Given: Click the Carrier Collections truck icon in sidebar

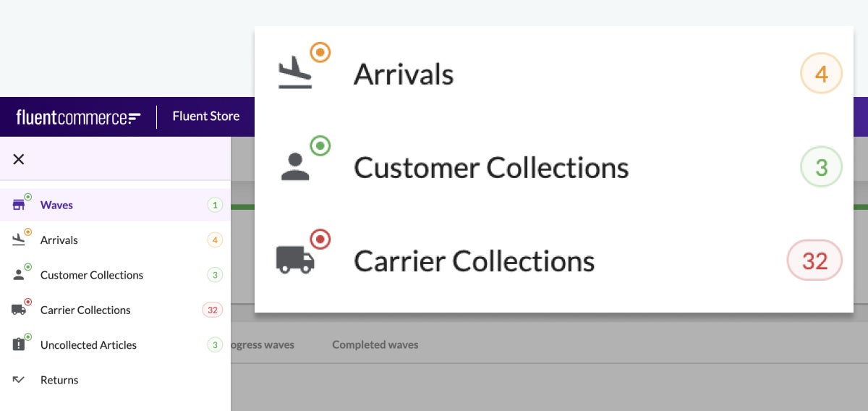Looking at the screenshot, I should (x=19, y=310).
